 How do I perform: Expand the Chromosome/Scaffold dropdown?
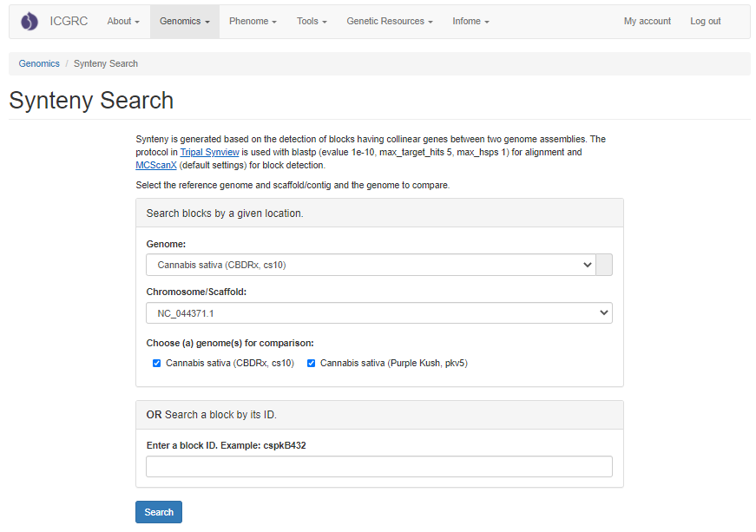click(378, 312)
